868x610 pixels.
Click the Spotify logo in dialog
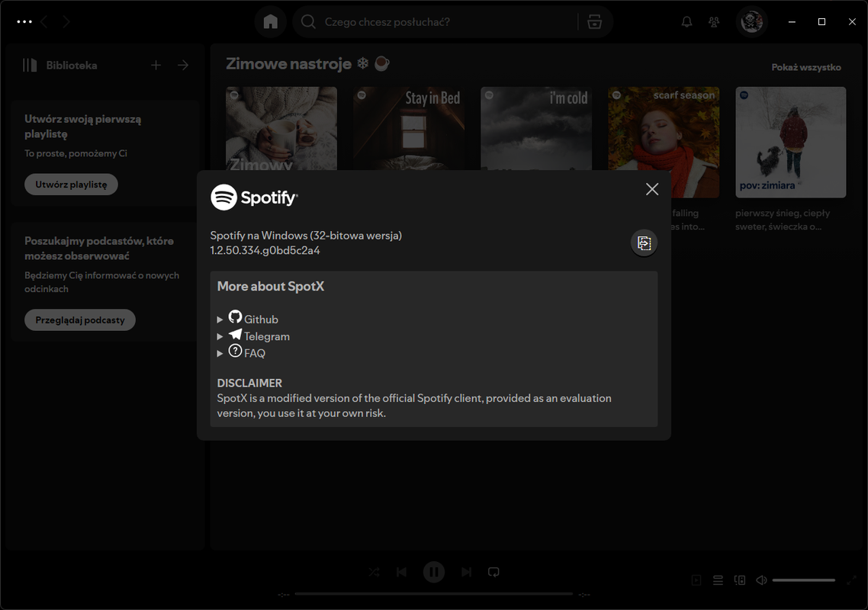tap(254, 197)
